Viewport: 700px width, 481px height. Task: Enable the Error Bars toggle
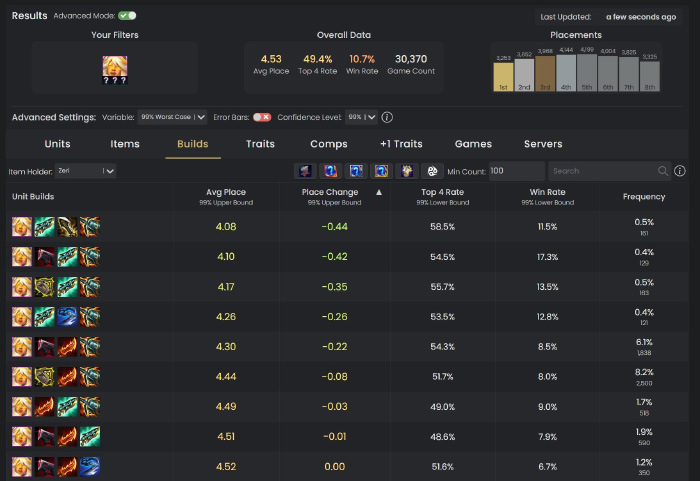pos(262,117)
